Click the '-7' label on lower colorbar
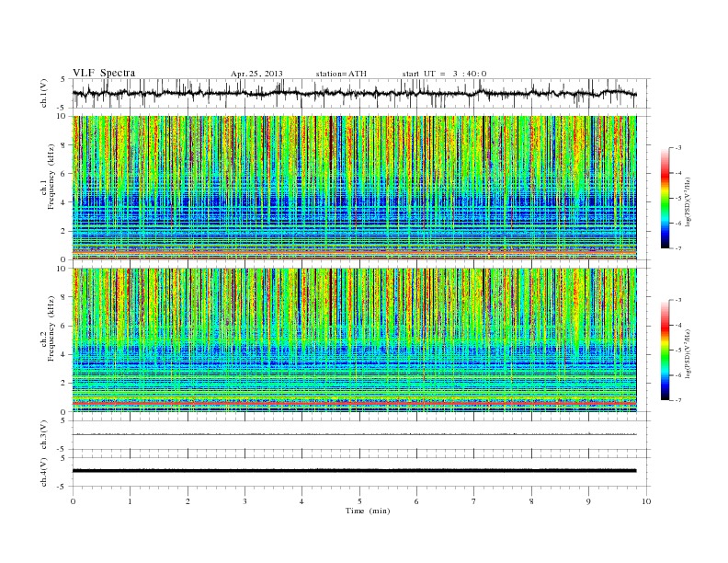 point(677,400)
